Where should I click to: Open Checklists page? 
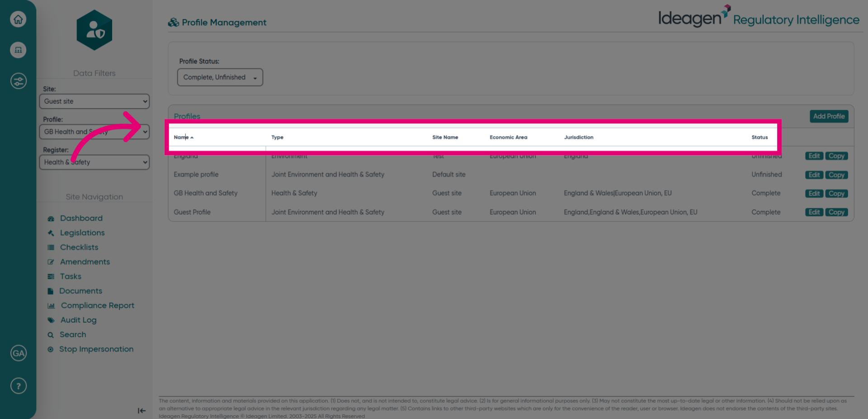79,247
